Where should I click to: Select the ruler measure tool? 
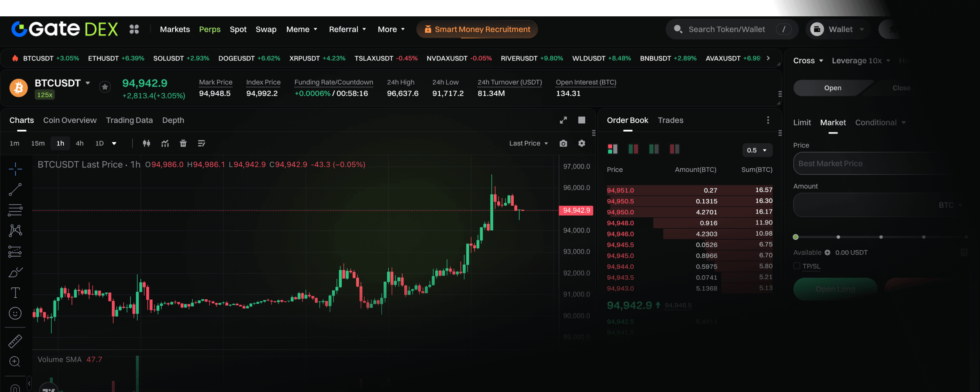tap(15, 341)
